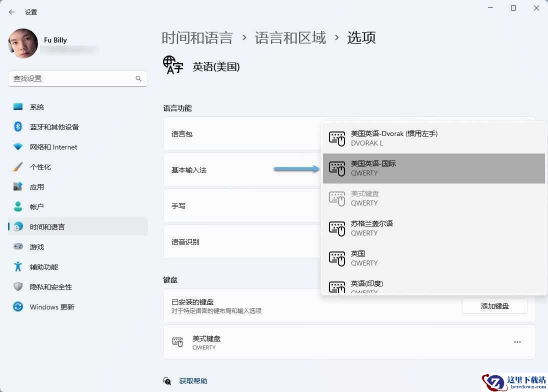Open the 获取帮助 link
This screenshot has height=392, width=548.
193,381
